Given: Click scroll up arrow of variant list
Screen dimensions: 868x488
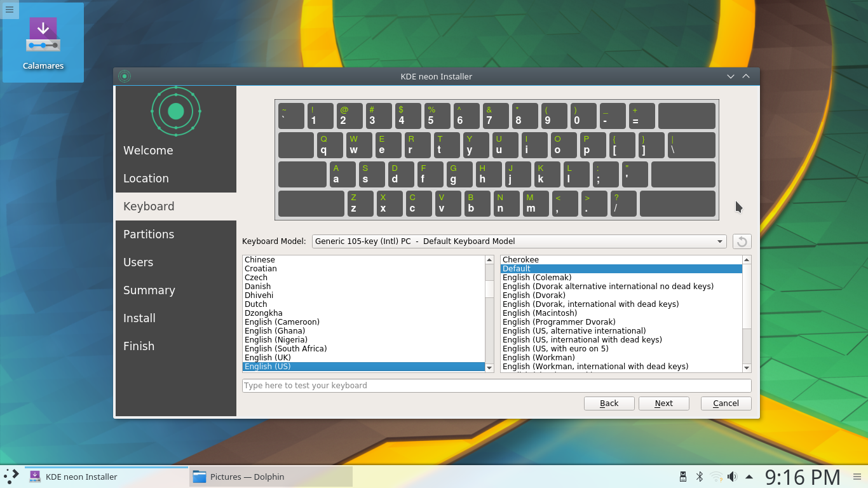Looking at the screenshot, I should point(747,260).
